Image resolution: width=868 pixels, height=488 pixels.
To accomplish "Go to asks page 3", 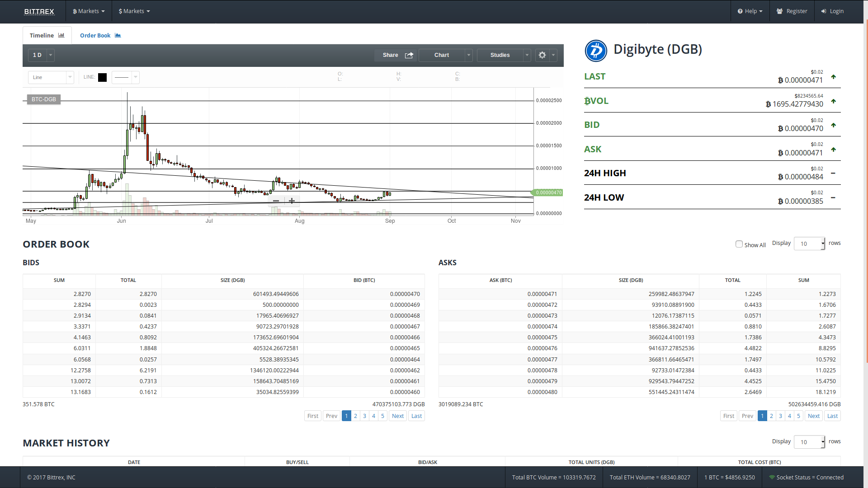I will (780, 416).
